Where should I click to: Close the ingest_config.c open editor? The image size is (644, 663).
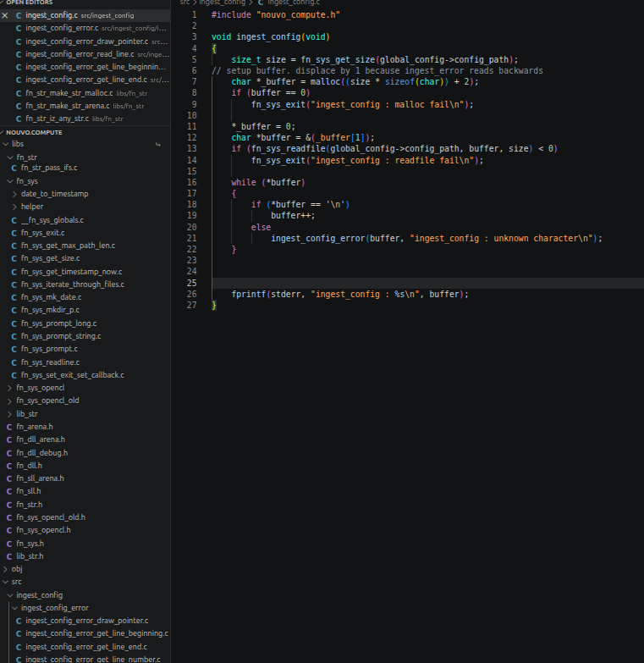tap(5, 15)
